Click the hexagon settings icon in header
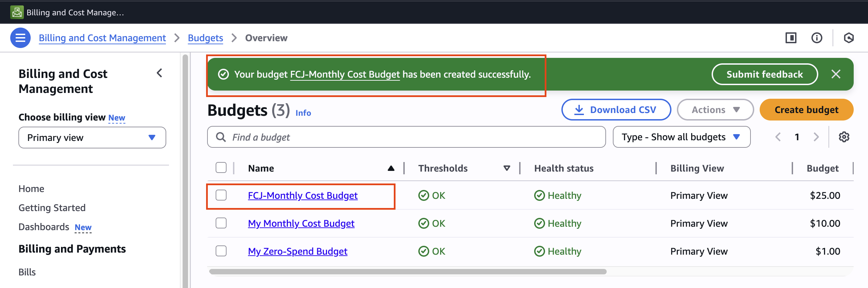 [849, 38]
